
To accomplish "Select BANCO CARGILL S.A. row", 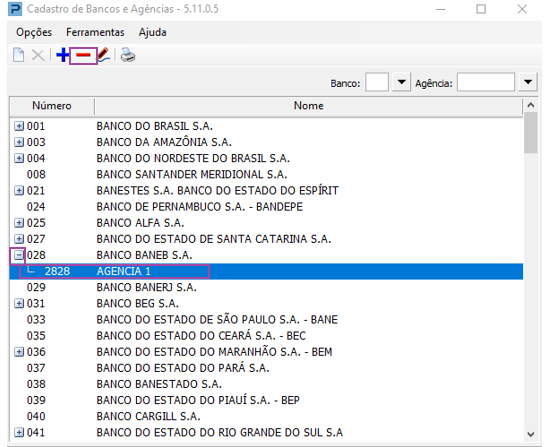I will (x=266, y=416).
